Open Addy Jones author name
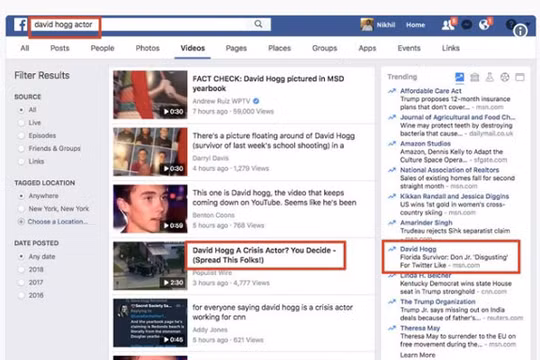This screenshot has width=540, height=360. pos(210,330)
